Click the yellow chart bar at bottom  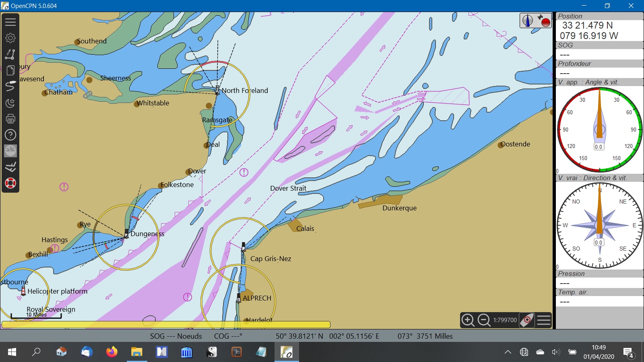[x=166, y=325]
